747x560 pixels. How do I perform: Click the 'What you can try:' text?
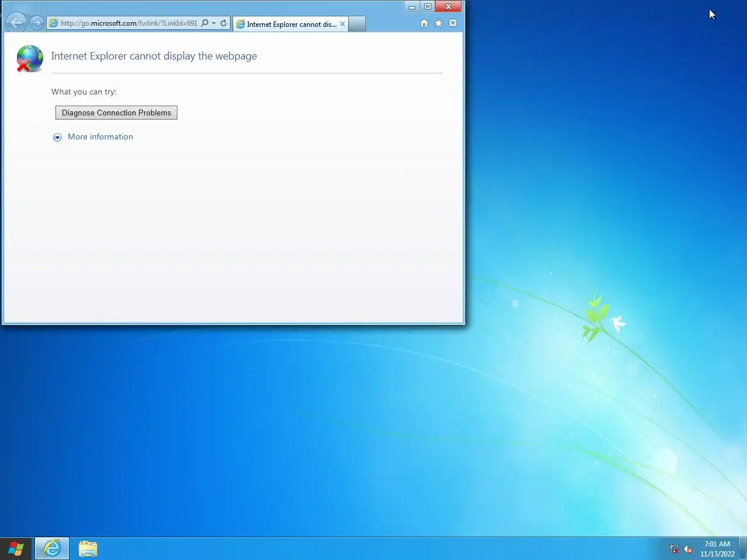(84, 92)
